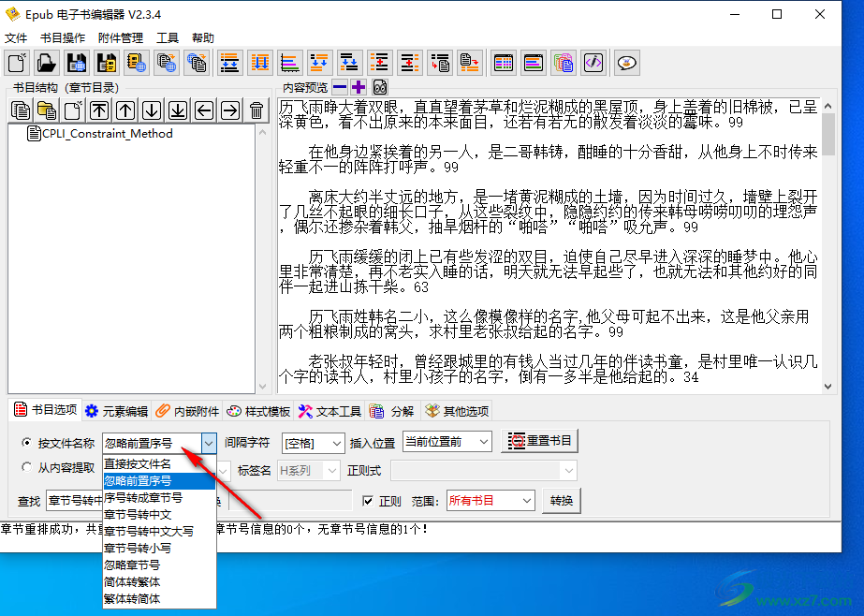Outdent chapter with left arrow icon
864x616 pixels.
point(204,110)
